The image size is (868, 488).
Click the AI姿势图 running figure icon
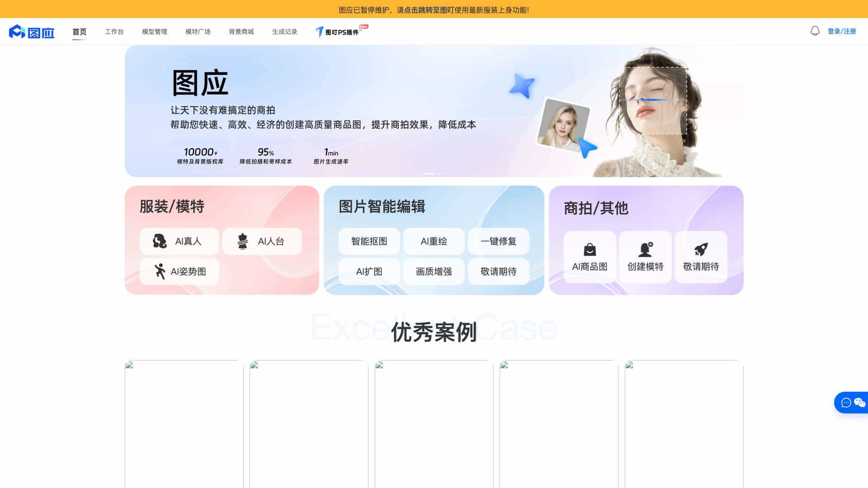pyautogui.click(x=159, y=272)
